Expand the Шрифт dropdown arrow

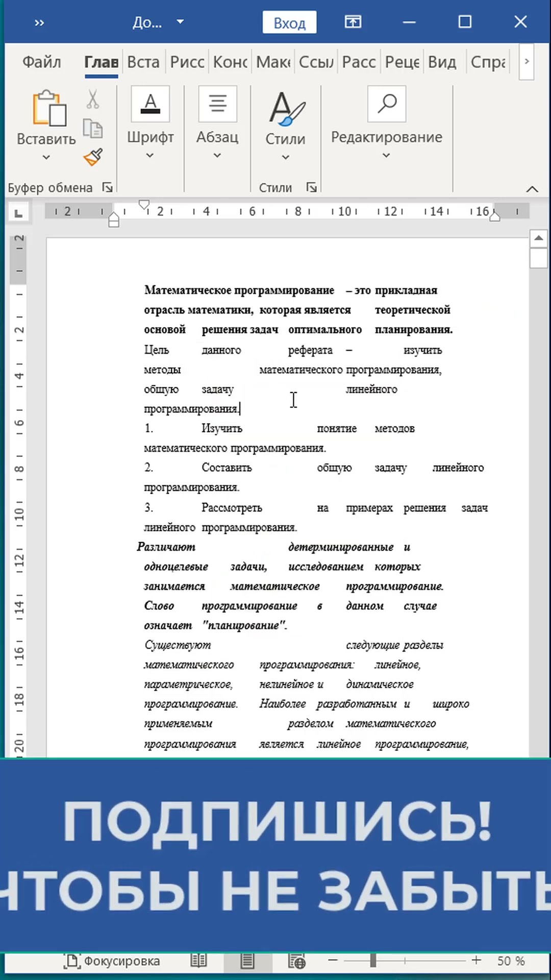point(150,155)
